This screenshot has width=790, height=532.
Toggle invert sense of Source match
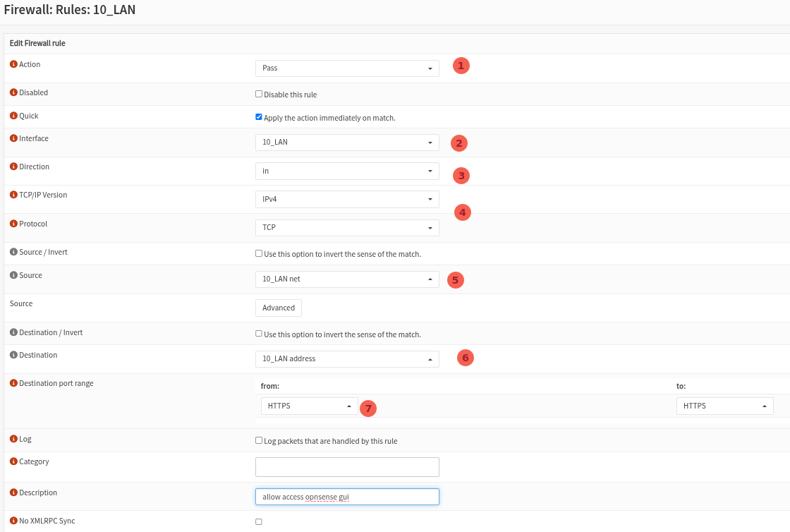[259, 253]
